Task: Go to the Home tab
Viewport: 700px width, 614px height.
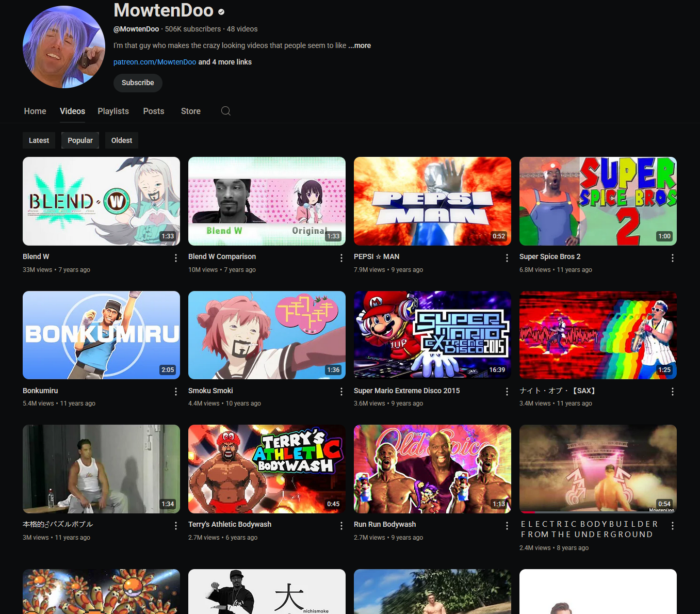Action: click(x=35, y=111)
